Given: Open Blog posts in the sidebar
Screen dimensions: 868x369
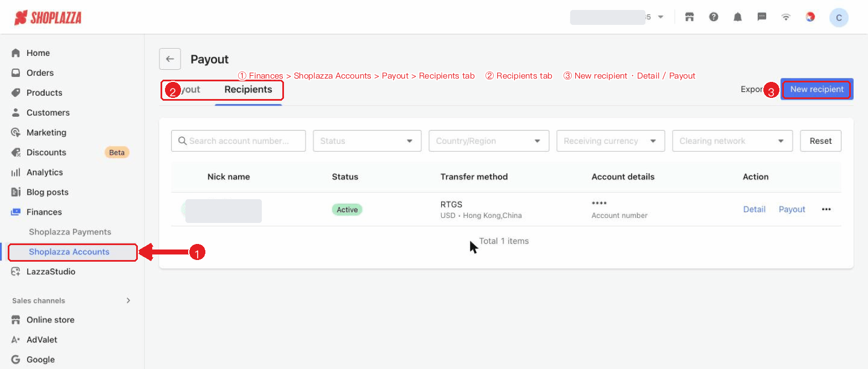Looking at the screenshot, I should 48,193.
